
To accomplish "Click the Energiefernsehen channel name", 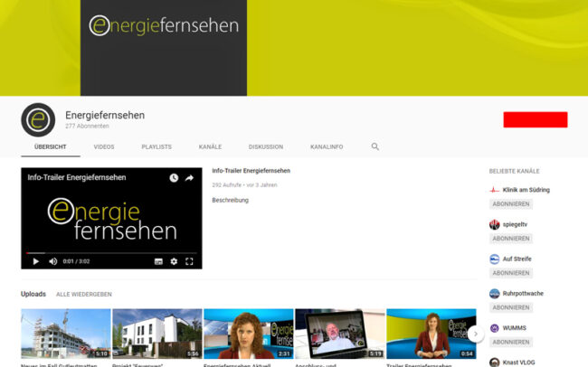I will pyautogui.click(x=105, y=116).
